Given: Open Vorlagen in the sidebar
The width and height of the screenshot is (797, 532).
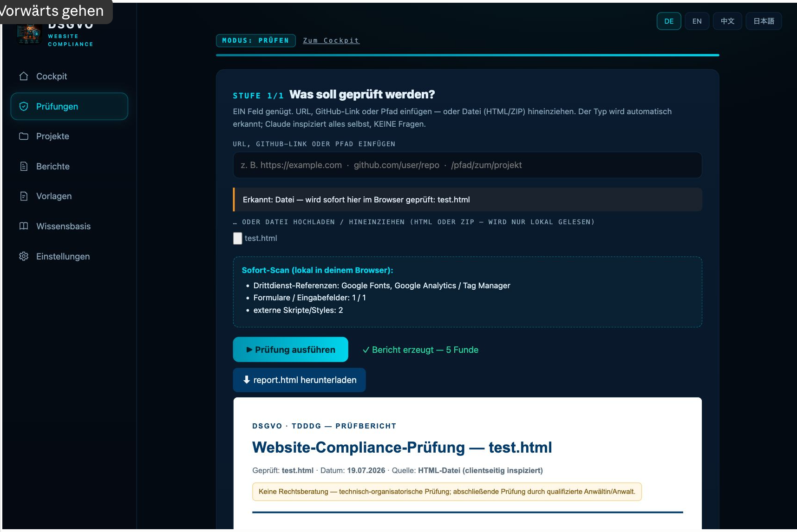Looking at the screenshot, I should tap(69, 196).
